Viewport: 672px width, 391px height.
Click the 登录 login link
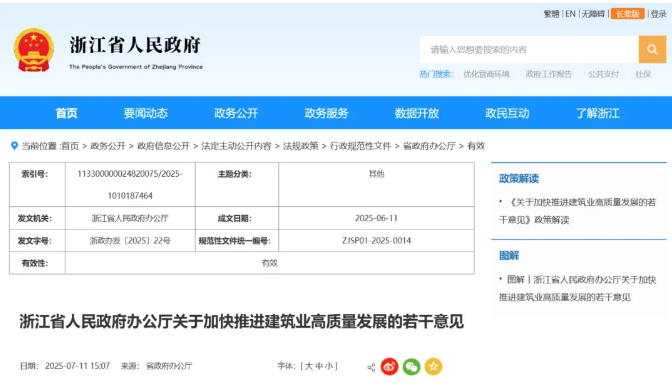coord(659,14)
